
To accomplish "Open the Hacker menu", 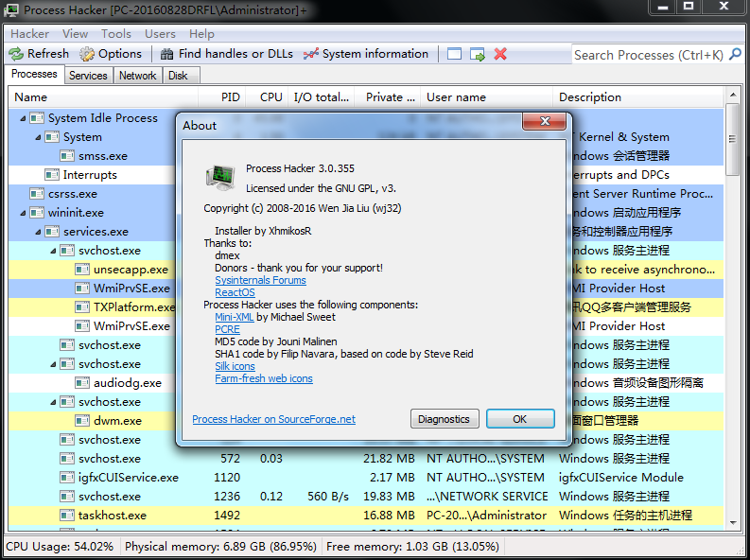I will tap(29, 34).
